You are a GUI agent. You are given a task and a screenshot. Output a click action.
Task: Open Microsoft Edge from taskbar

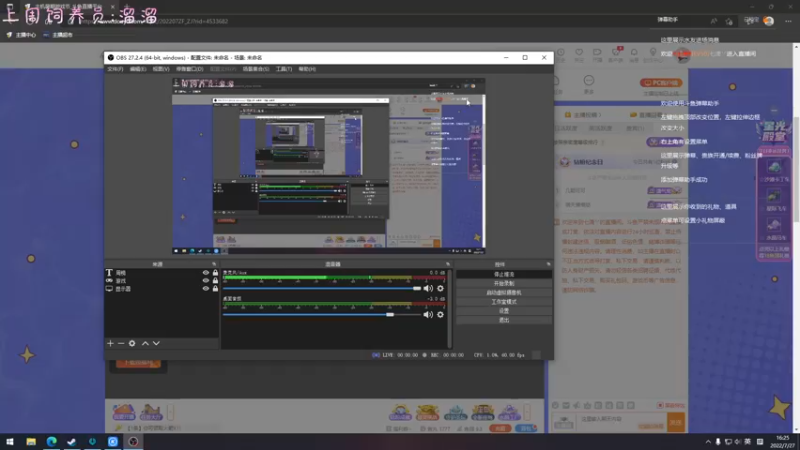(x=52, y=441)
